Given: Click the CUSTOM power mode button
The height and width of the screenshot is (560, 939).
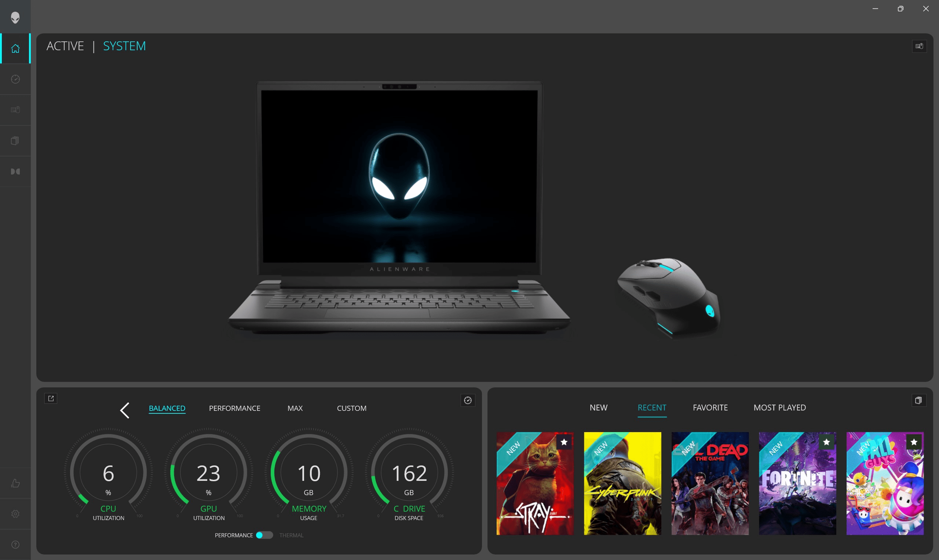Looking at the screenshot, I should 351,408.
